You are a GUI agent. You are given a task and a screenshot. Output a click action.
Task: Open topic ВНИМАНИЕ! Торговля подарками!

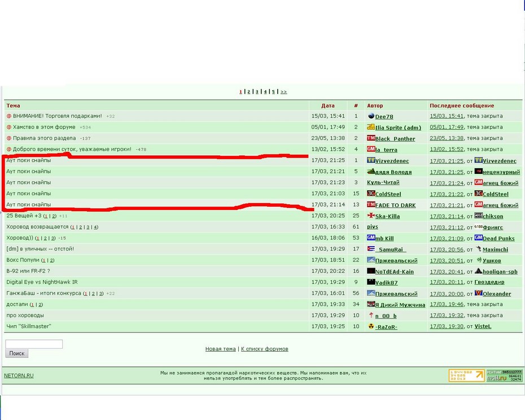click(57, 116)
